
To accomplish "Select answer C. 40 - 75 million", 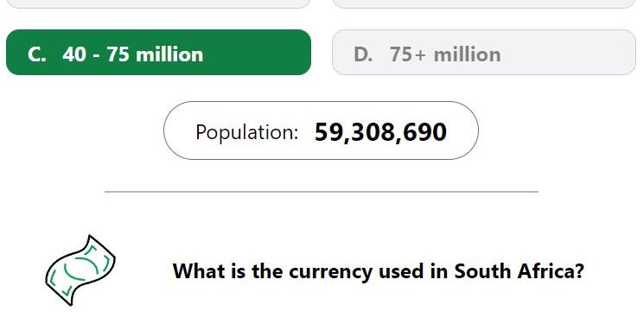I will [x=158, y=52].
